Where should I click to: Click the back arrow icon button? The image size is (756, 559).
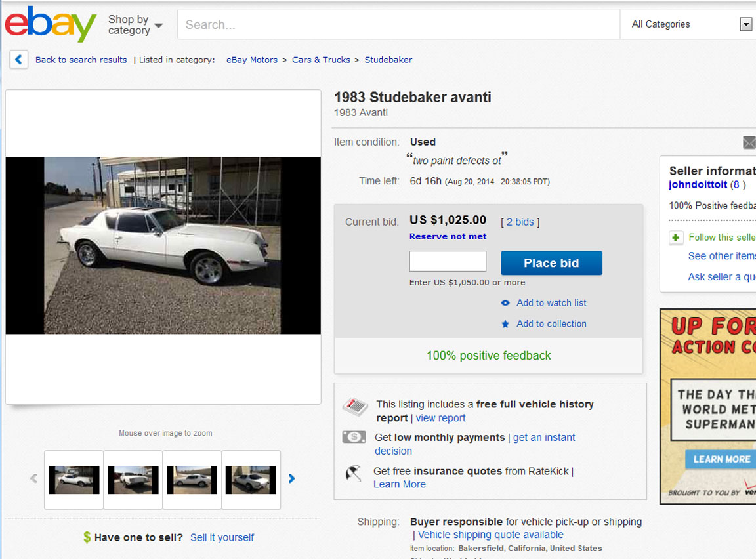pos(18,60)
